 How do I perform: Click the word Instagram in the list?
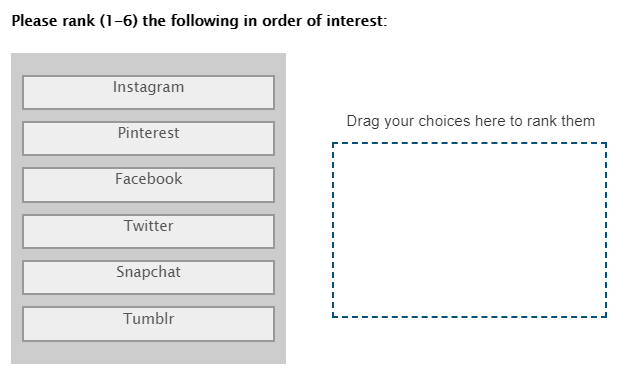tap(148, 87)
